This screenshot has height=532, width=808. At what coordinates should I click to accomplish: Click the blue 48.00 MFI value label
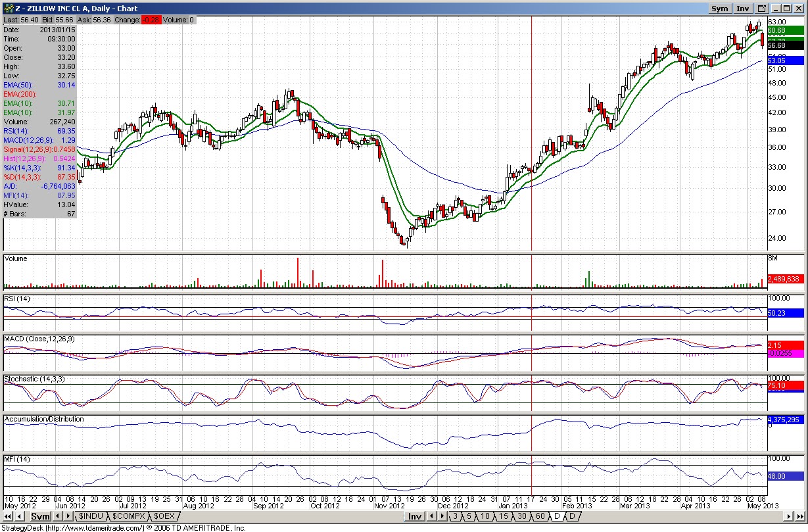click(786, 475)
